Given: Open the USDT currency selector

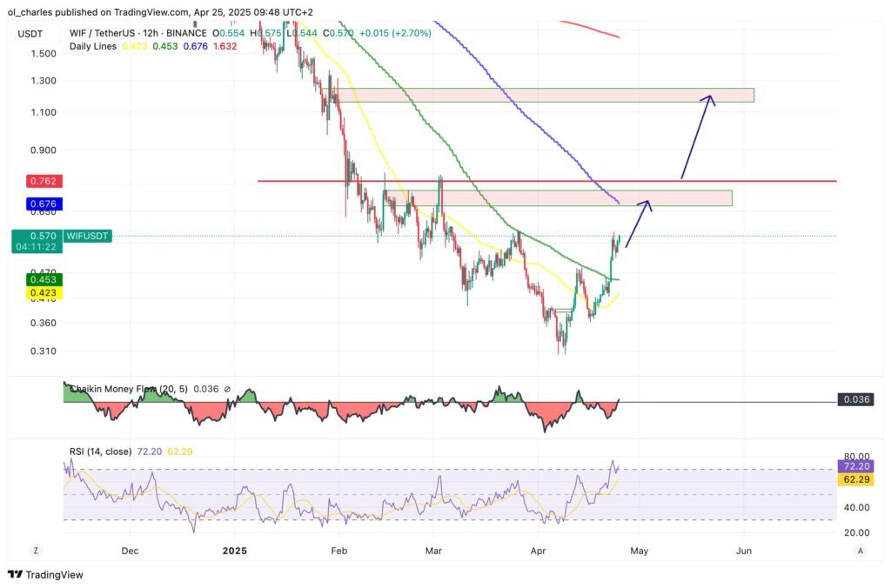Looking at the screenshot, I should click(32, 33).
